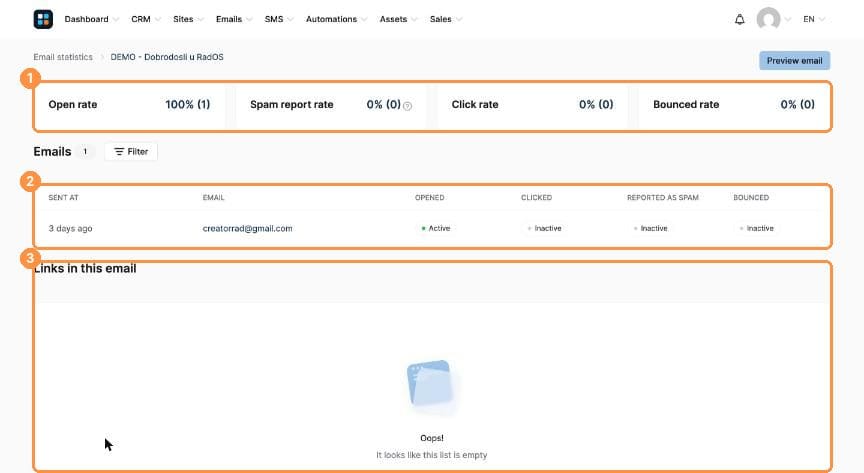Click the SENT AT column header
This screenshot has width=864, height=473.
(x=63, y=197)
